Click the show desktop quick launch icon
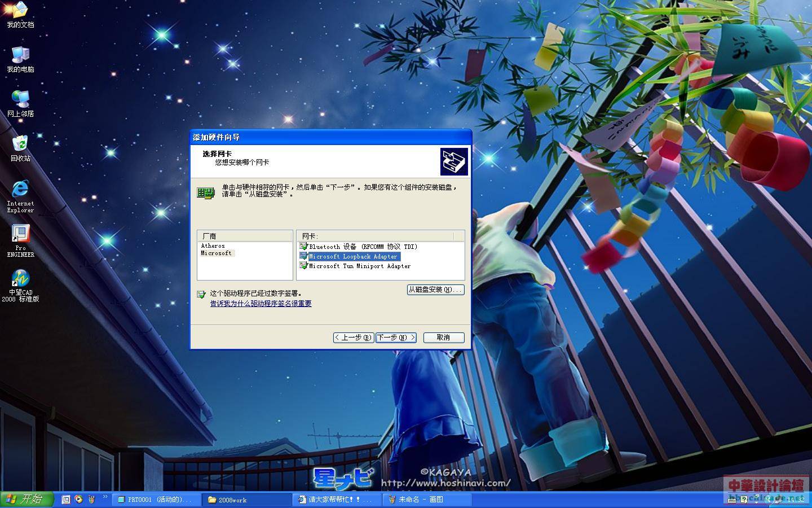The height and width of the screenshot is (508, 812). coord(65,500)
